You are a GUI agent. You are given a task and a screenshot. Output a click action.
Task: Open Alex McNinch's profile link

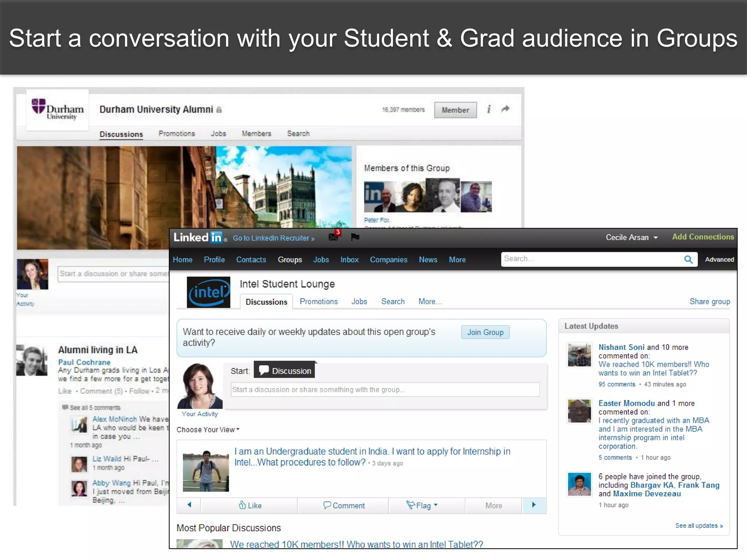[115, 419]
